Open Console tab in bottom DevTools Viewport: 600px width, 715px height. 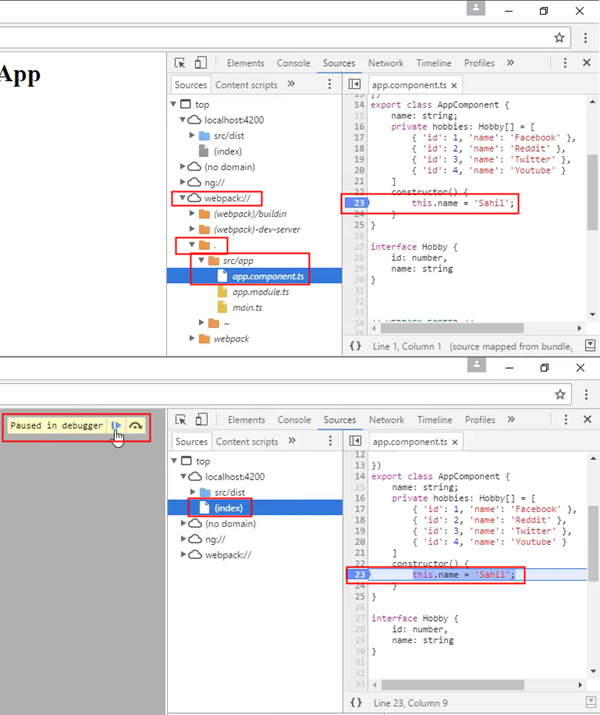294,420
